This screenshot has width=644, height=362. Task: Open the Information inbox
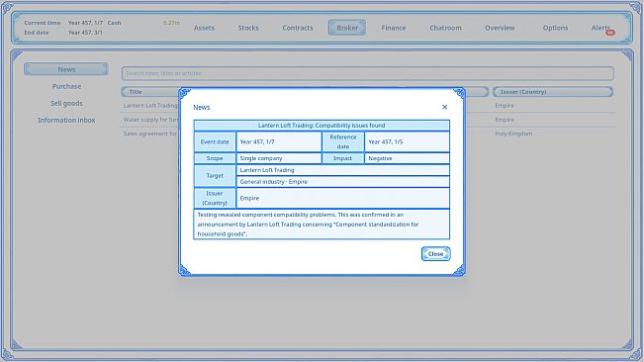pyautogui.click(x=66, y=120)
